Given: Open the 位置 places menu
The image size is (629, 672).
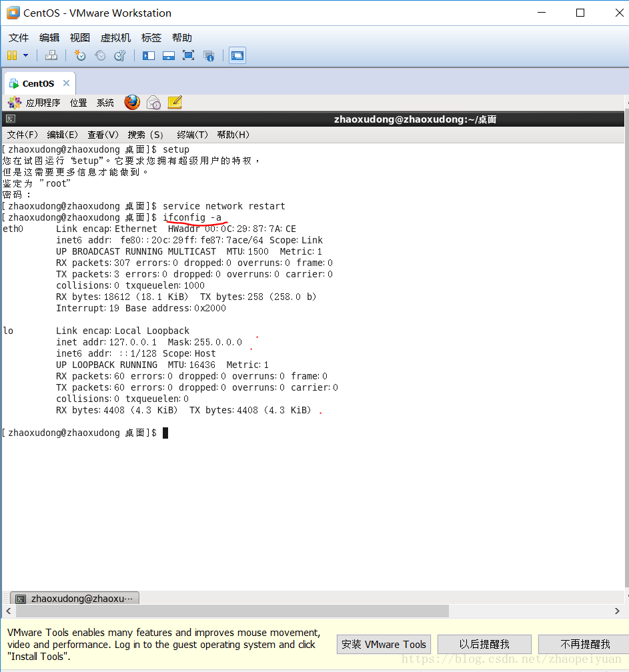Looking at the screenshot, I should click(78, 103).
